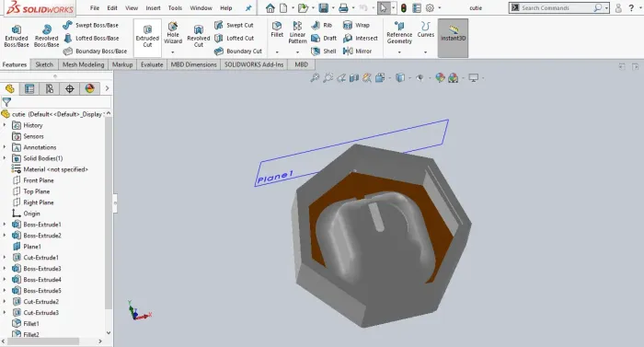Screen dimensions: 644x347
Task: Apply the Fillet feature tool
Action: [x=277, y=29]
